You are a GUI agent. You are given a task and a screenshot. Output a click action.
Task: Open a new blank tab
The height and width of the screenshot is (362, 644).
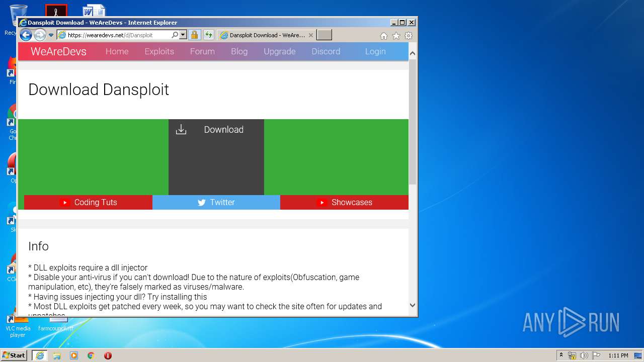(324, 35)
